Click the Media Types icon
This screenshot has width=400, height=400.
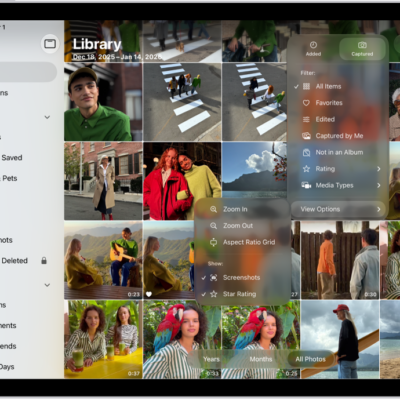[306, 185]
